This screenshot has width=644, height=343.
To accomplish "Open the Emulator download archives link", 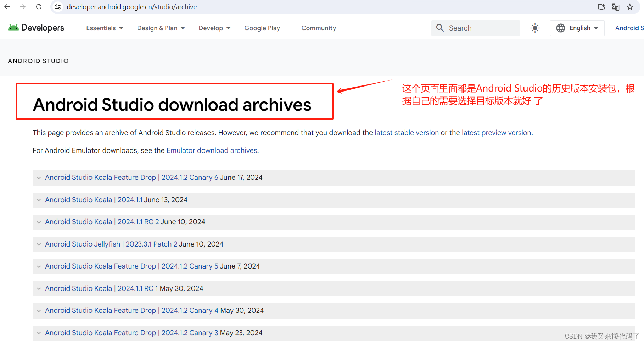I will [212, 150].
